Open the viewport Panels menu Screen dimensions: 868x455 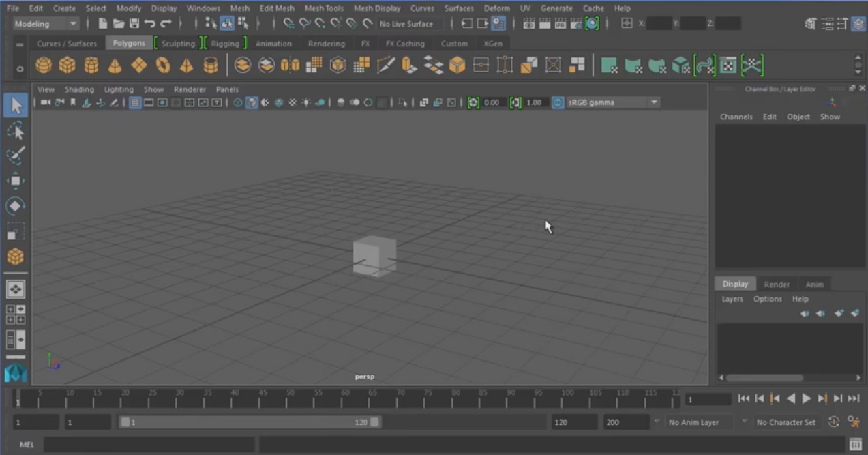coord(227,89)
